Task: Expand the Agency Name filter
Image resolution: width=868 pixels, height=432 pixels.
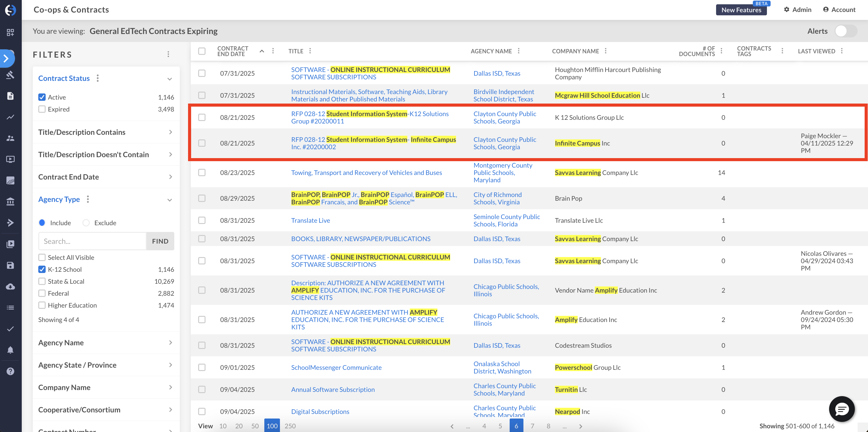Action: (105, 342)
